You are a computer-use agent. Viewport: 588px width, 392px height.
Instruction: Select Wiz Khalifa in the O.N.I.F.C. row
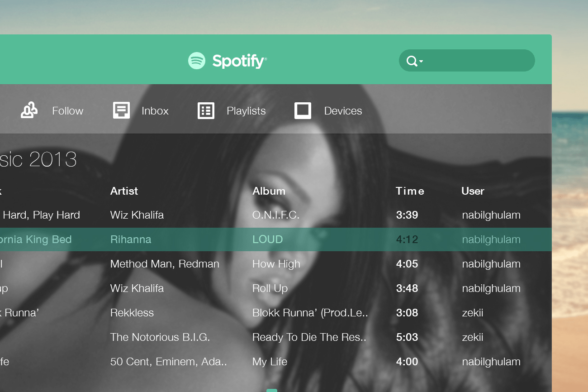(137, 215)
